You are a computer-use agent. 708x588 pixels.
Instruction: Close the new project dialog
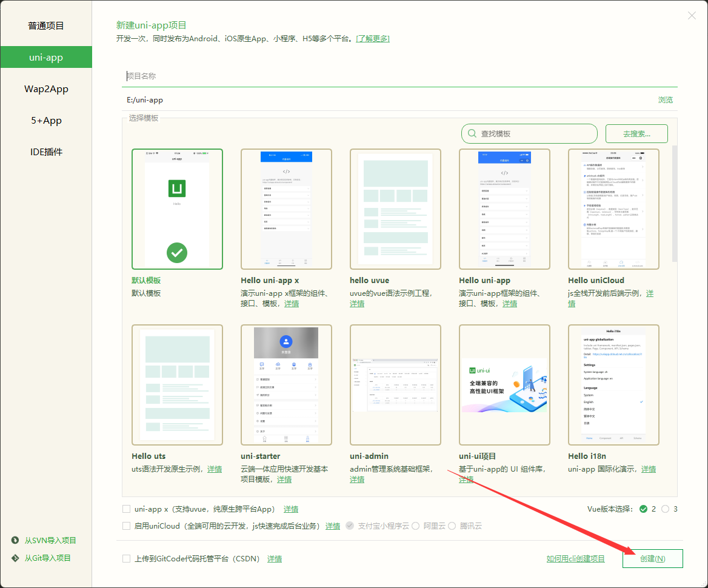click(x=692, y=16)
